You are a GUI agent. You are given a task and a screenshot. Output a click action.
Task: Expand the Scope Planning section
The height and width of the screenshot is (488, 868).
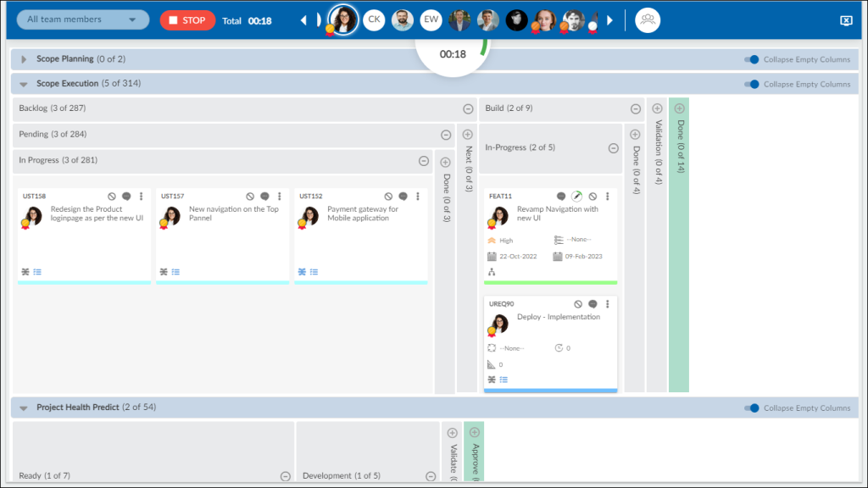pos(23,59)
